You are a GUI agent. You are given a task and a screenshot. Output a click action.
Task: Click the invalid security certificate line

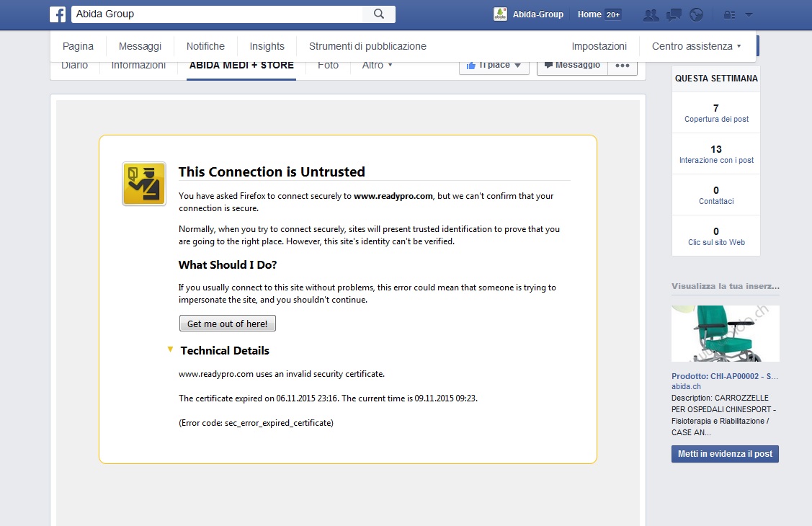[282, 374]
